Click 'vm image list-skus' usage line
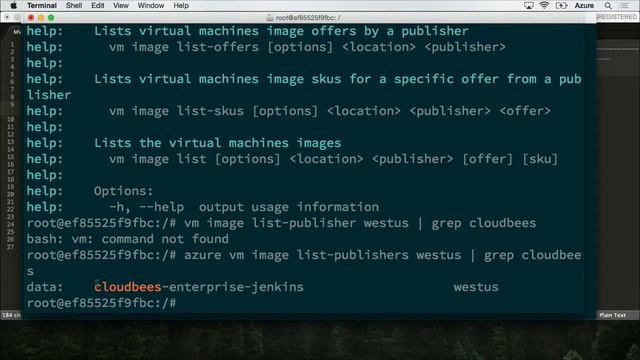640x360 pixels. (x=330, y=111)
